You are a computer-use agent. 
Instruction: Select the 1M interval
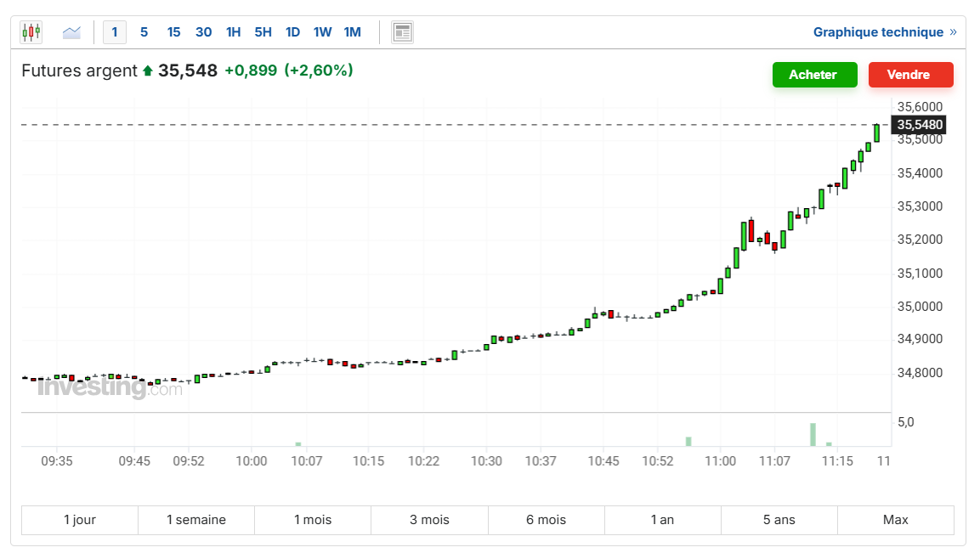[353, 32]
